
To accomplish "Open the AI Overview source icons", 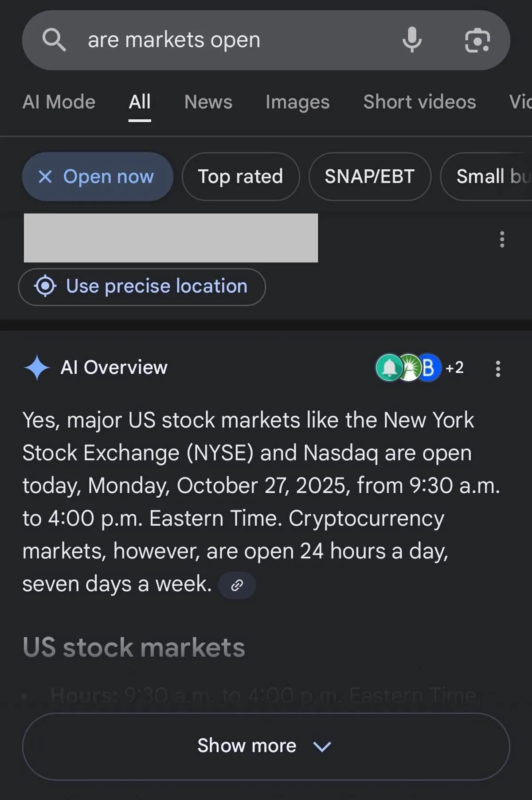I will pyautogui.click(x=408, y=367).
